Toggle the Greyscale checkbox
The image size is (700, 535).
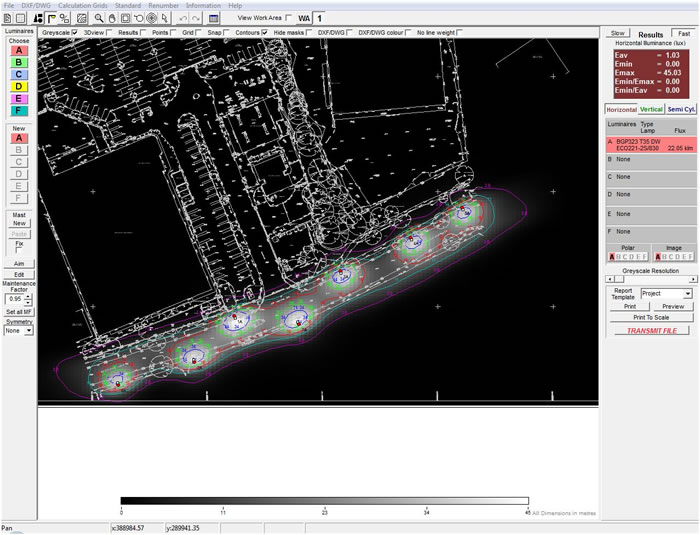(75, 33)
